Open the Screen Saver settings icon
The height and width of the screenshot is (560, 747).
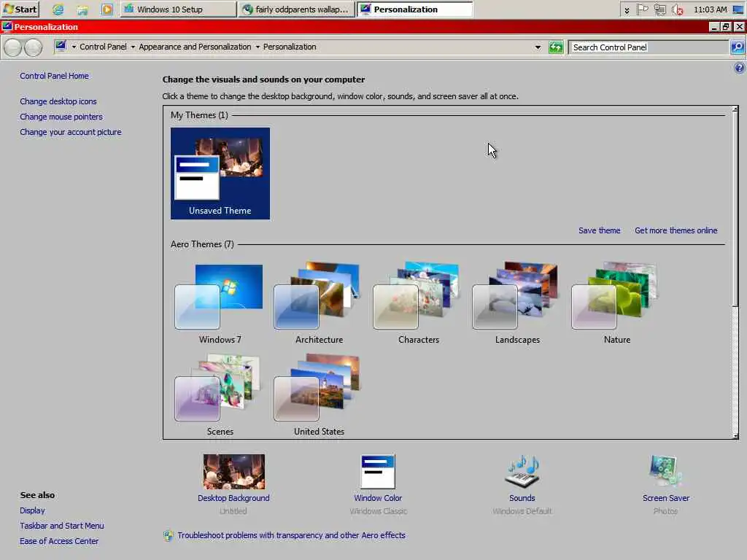(x=665, y=470)
